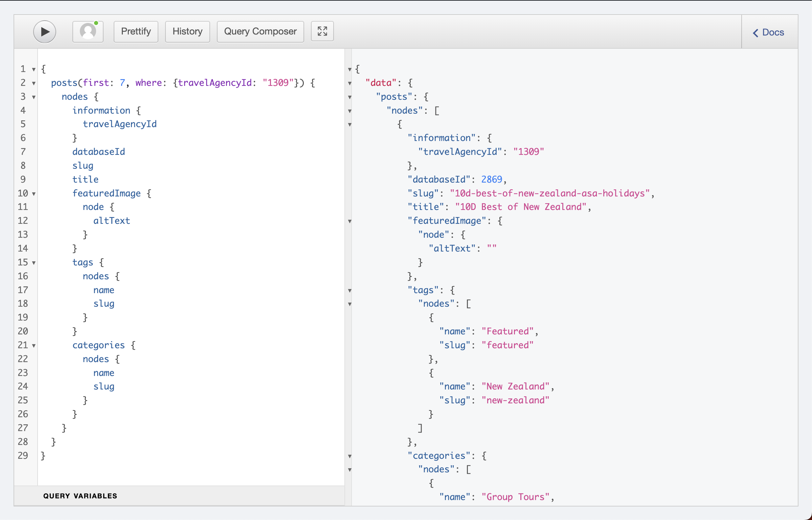Click the empty "altText" value in results

coord(492,249)
